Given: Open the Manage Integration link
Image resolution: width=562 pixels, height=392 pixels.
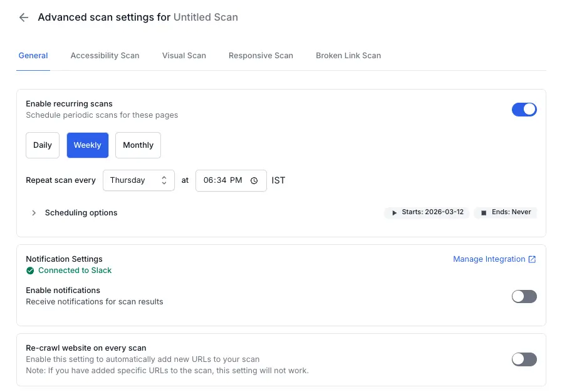Looking at the screenshot, I should (x=489, y=259).
